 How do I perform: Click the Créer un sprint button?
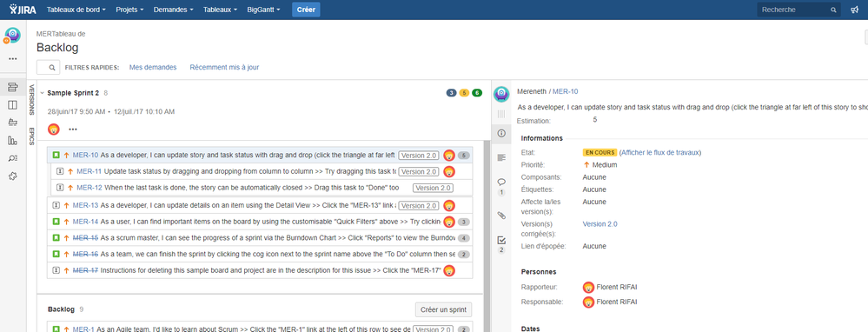(x=443, y=309)
